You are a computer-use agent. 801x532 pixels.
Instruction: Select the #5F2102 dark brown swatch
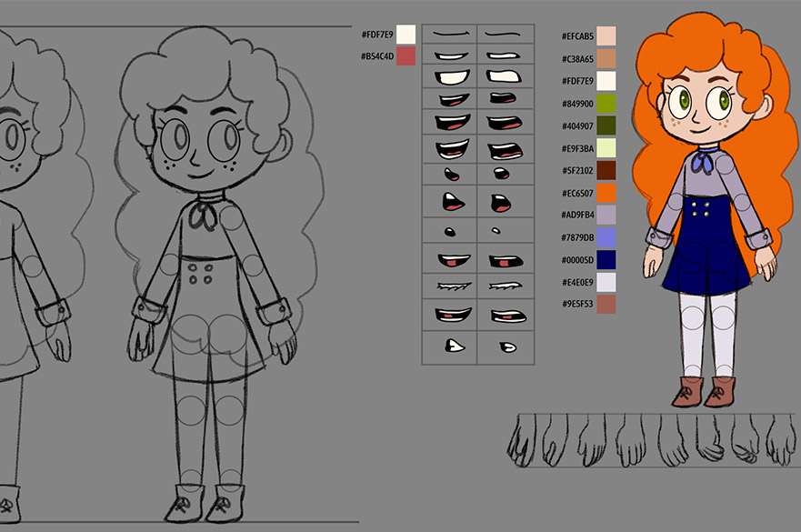606,170
